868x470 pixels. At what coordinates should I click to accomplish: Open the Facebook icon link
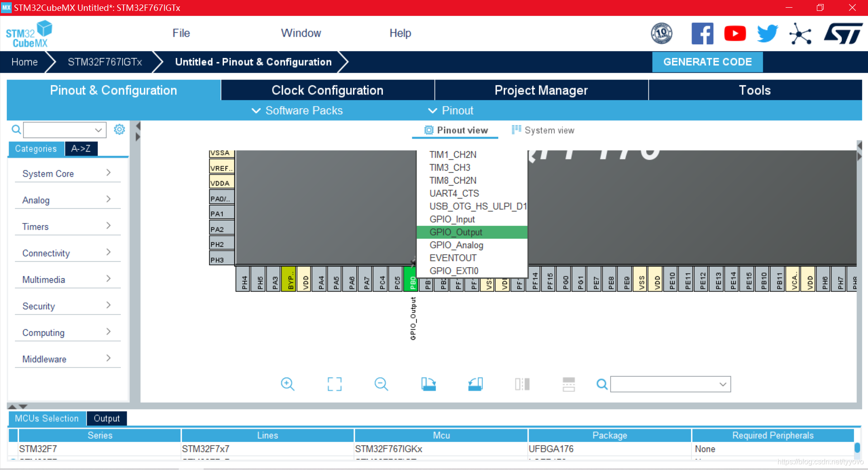(x=702, y=34)
